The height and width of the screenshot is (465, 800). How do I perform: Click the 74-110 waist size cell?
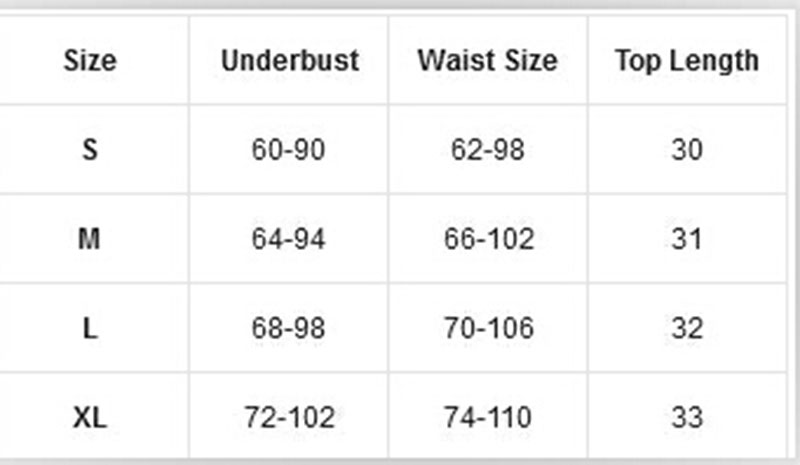point(488,417)
